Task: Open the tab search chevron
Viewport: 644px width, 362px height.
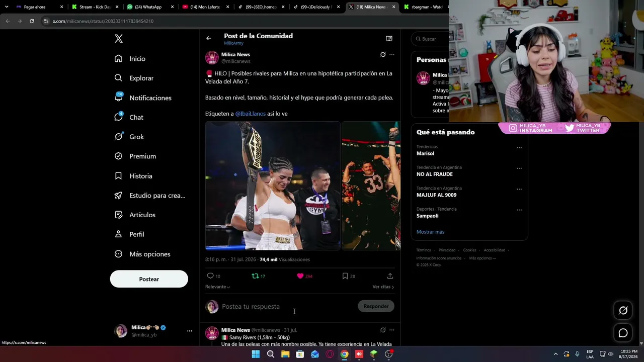Action: click(7, 7)
